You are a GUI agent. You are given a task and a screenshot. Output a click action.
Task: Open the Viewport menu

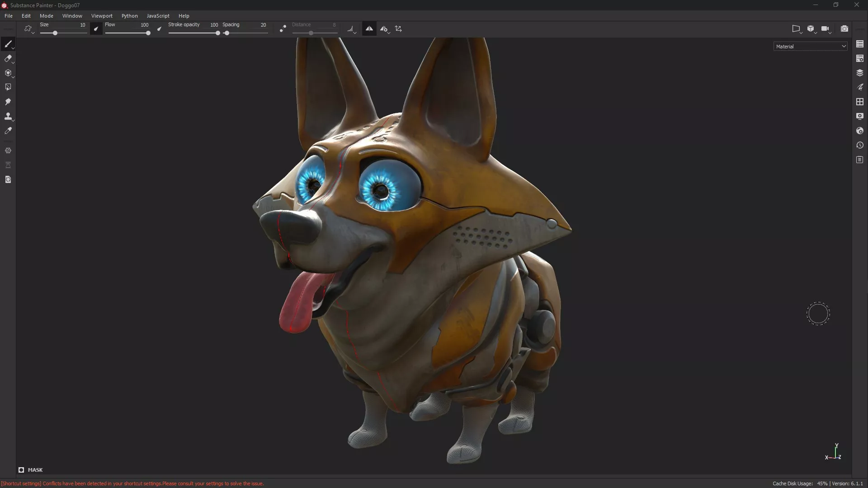102,16
